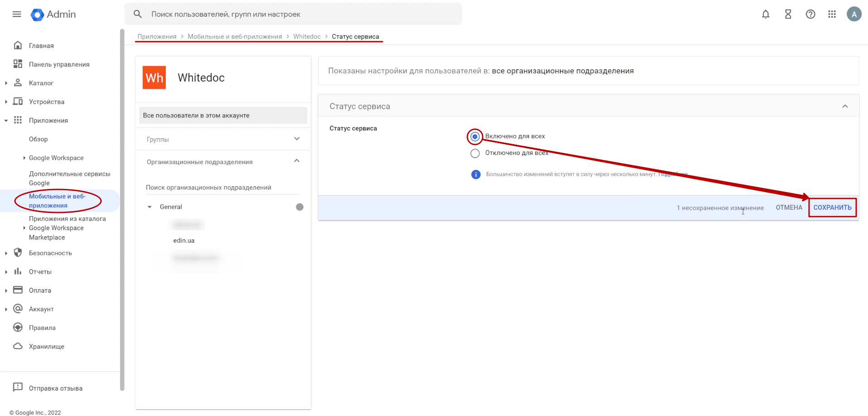Image resolution: width=868 pixels, height=416 pixels.
Task: Expand the Группы section
Action: tap(297, 139)
